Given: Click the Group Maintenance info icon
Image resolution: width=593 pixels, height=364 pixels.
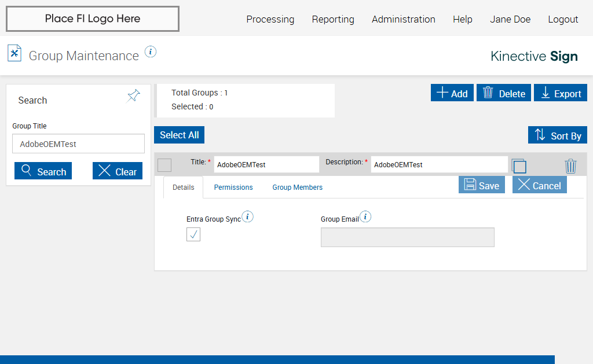Looking at the screenshot, I should pos(151,52).
